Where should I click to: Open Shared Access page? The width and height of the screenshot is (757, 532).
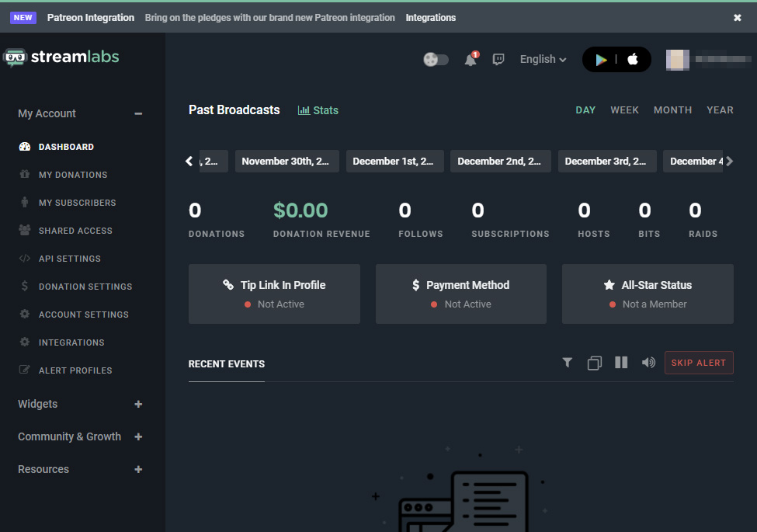(x=75, y=231)
